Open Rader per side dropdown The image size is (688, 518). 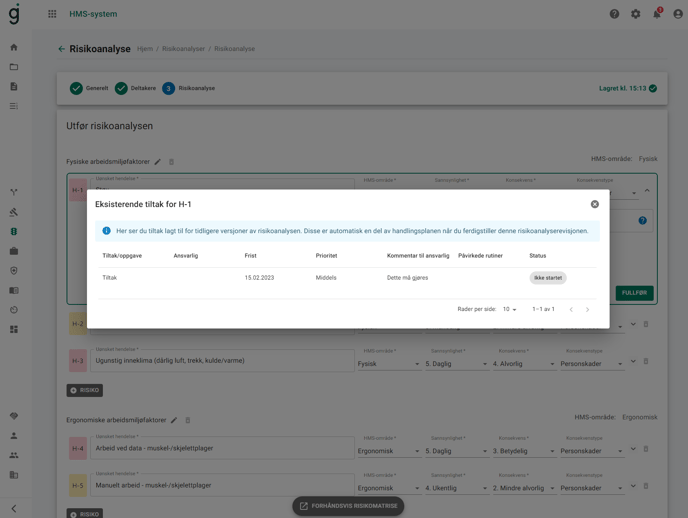click(x=509, y=309)
